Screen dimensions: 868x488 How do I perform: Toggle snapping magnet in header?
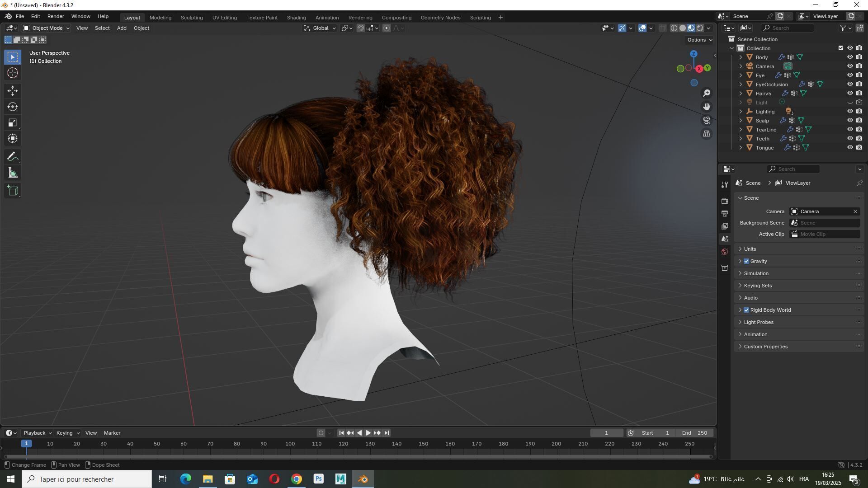[361, 28]
